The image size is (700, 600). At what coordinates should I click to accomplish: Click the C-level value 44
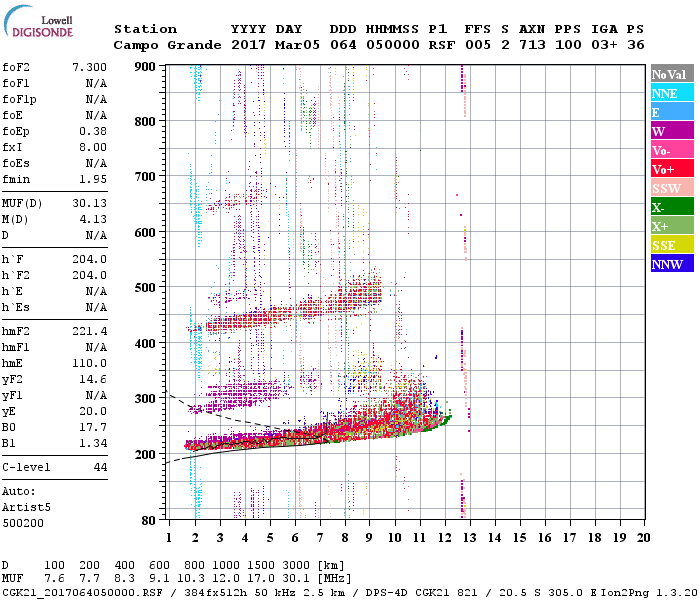[99, 468]
